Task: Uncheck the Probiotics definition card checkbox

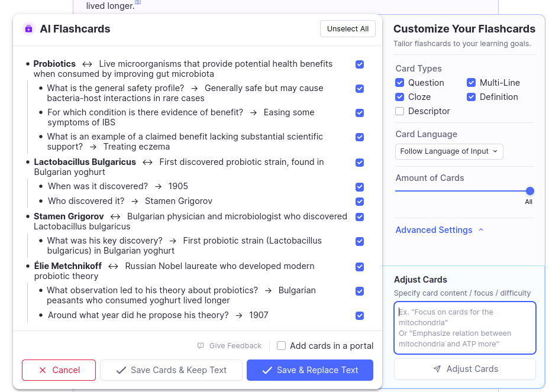Action: pos(360,64)
